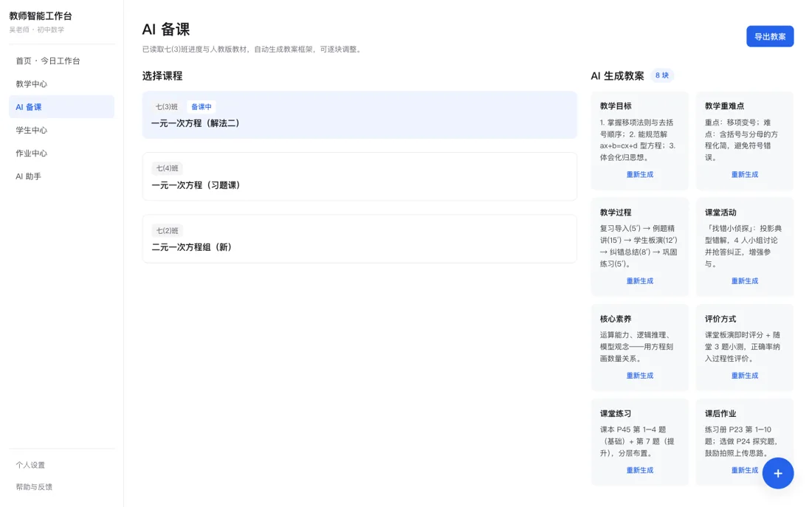Click the 七(3)班 class tag
Viewport: 812px width, 507px height.
coord(167,107)
